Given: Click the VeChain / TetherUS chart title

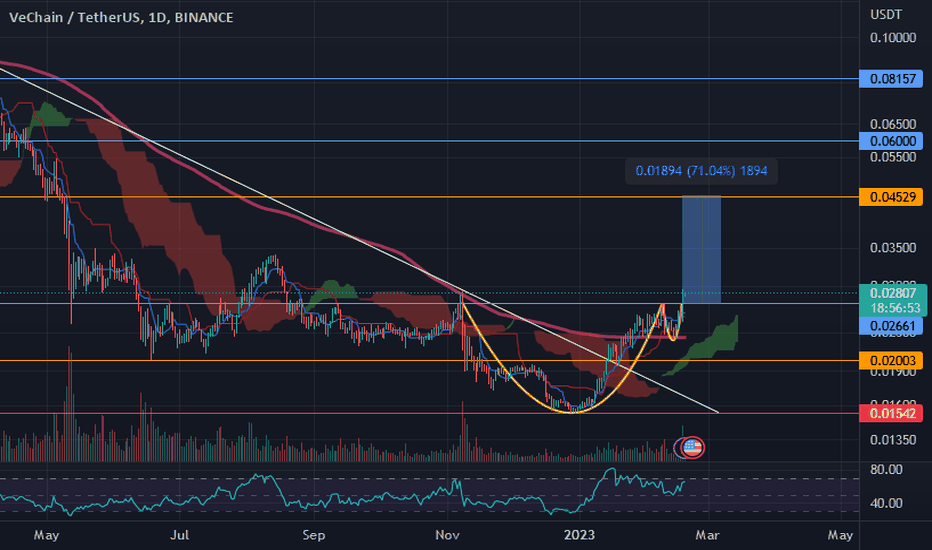Looking at the screenshot, I should pos(121,17).
